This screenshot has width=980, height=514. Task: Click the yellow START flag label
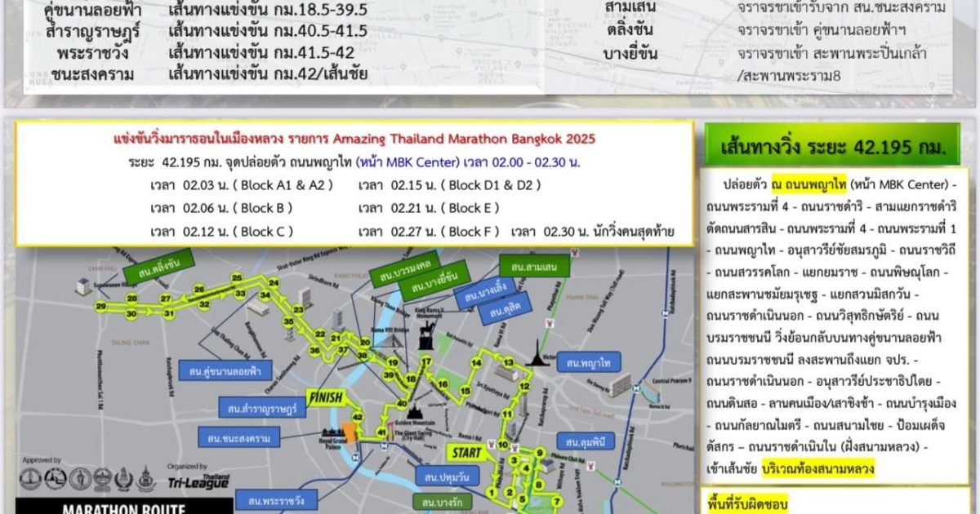tap(466, 453)
